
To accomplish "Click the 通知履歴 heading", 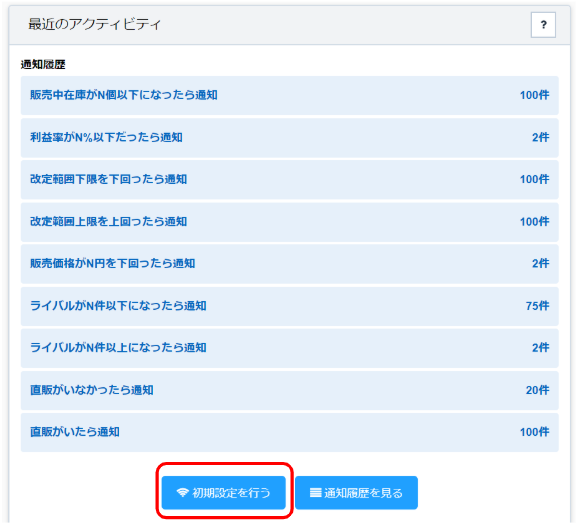I will pos(43,65).
